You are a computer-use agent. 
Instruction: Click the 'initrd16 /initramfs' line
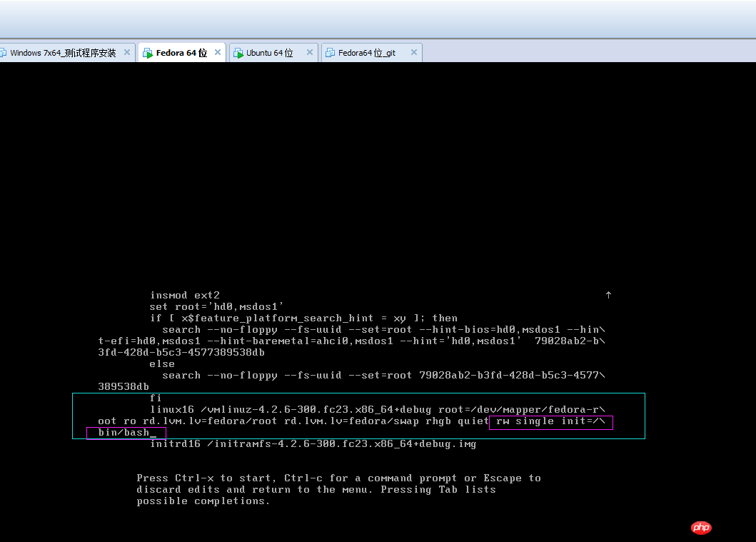click(313, 444)
